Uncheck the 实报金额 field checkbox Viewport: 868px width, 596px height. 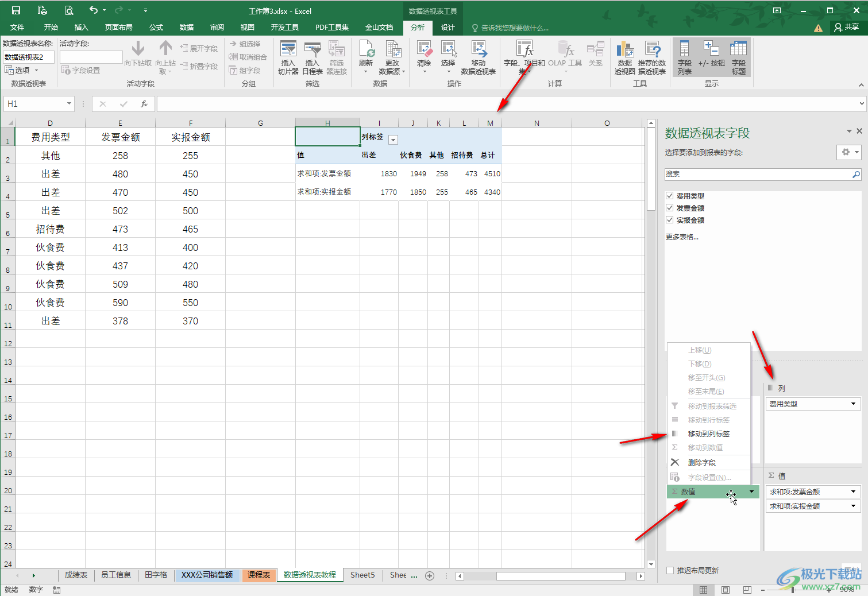(669, 220)
